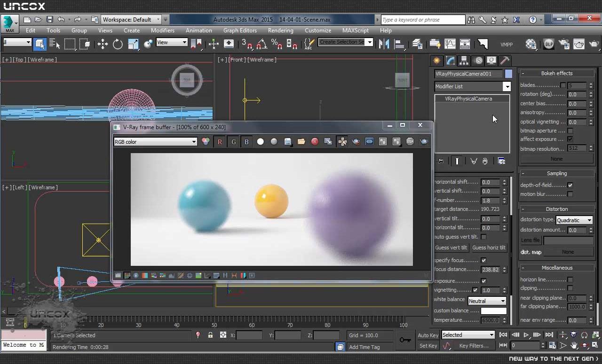
Task: Open the Utilities command panel tab
Action: coord(505,61)
